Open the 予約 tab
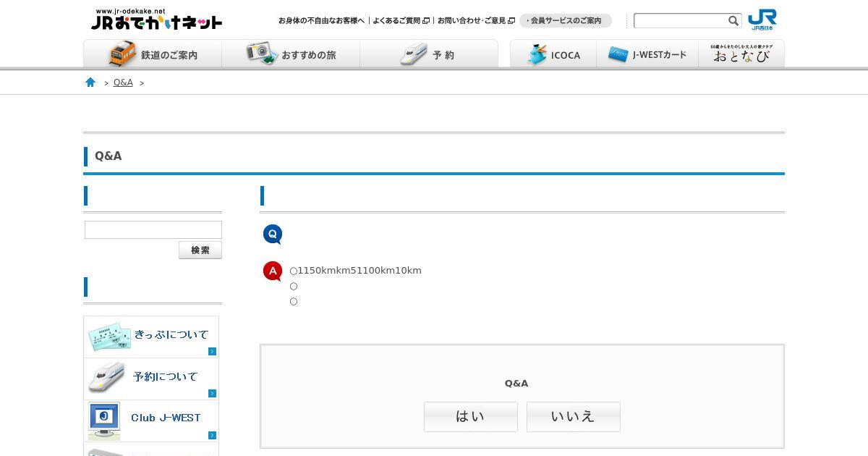Image resolution: width=868 pixels, height=456 pixels. point(429,54)
